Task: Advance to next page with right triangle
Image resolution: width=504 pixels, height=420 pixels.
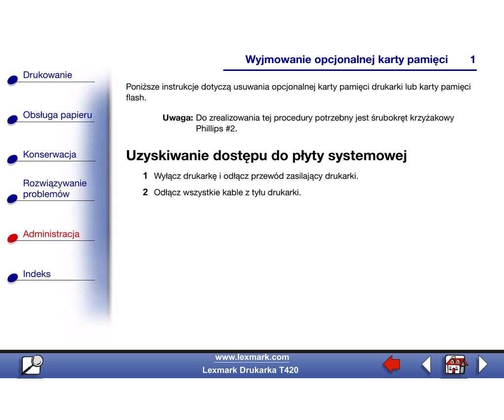Action: click(x=483, y=365)
